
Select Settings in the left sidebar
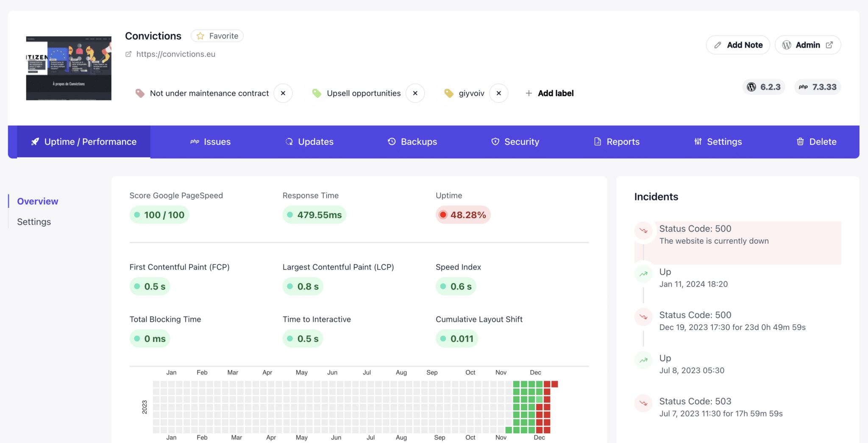(x=34, y=222)
